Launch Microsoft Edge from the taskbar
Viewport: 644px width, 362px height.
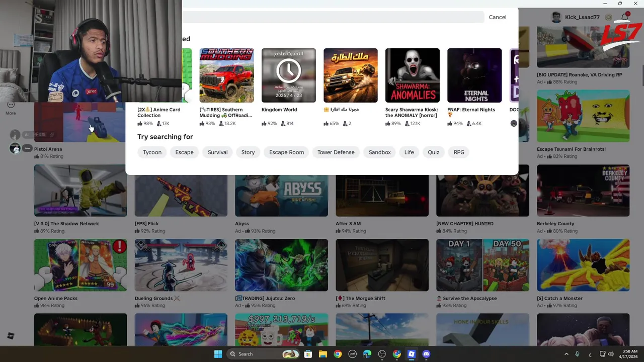point(367,354)
